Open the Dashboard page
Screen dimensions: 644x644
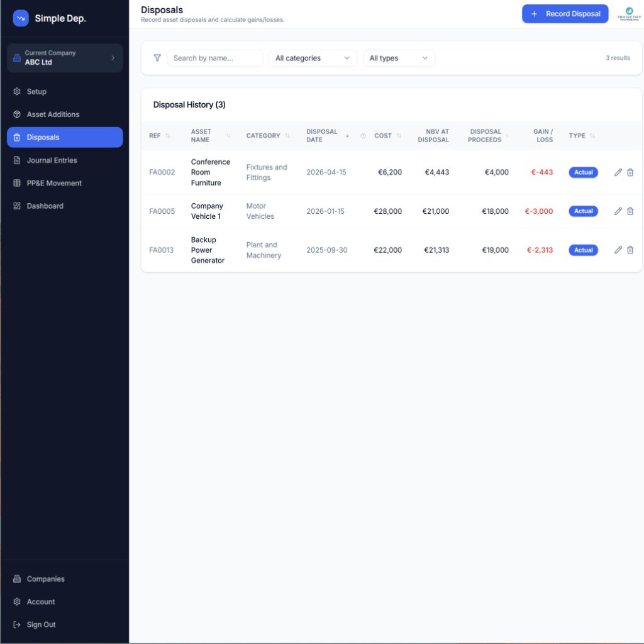click(65, 206)
